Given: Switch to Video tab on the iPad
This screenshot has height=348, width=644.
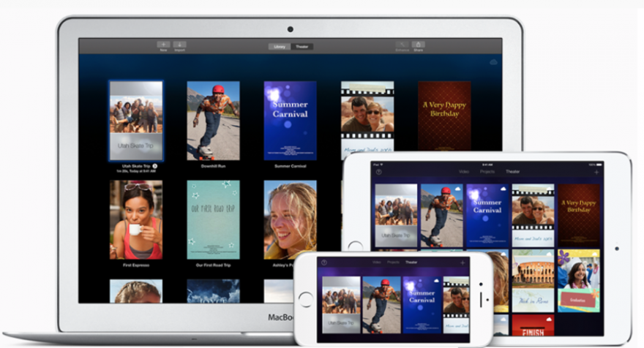Looking at the screenshot, I should (464, 172).
